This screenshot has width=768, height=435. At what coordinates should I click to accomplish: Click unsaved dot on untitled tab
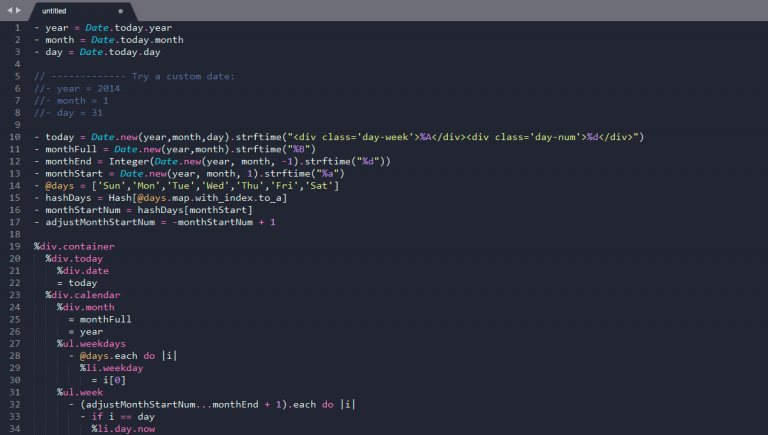(x=120, y=11)
